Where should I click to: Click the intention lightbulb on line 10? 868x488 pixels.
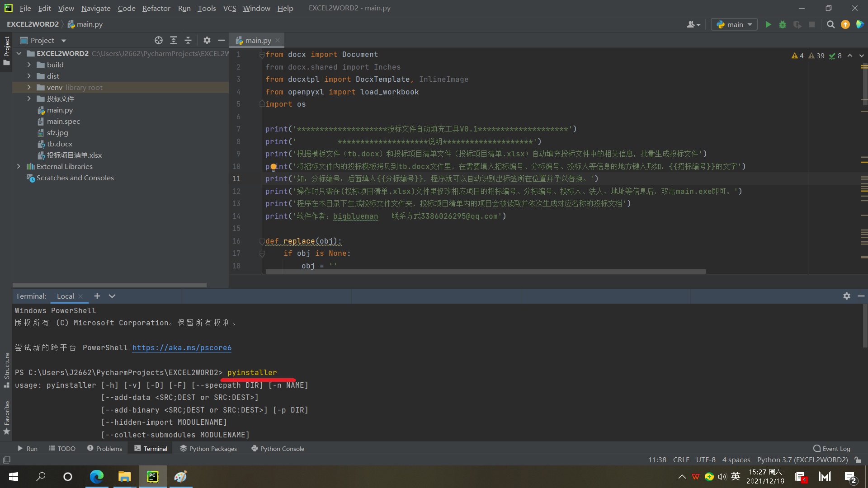pyautogui.click(x=274, y=167)
